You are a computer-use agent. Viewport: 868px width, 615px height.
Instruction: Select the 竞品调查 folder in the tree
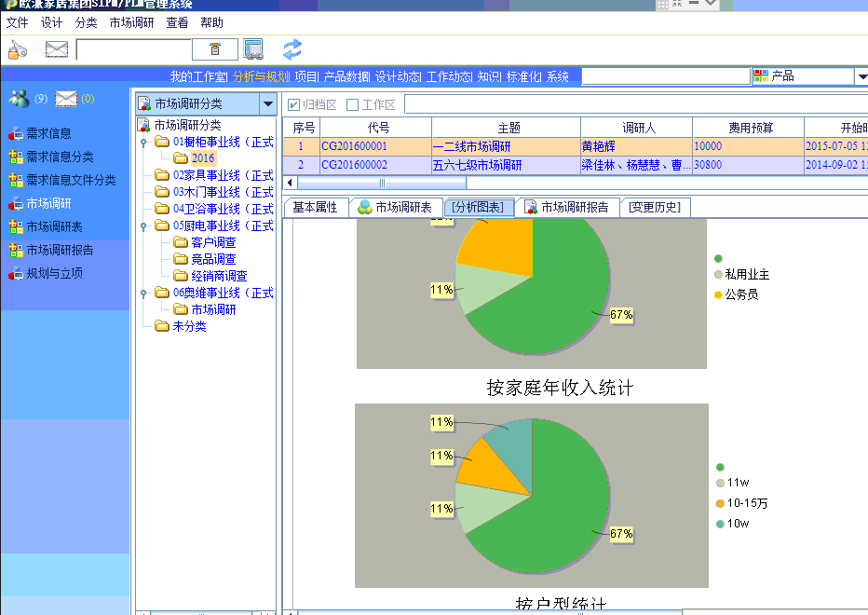tap(213, 259)
